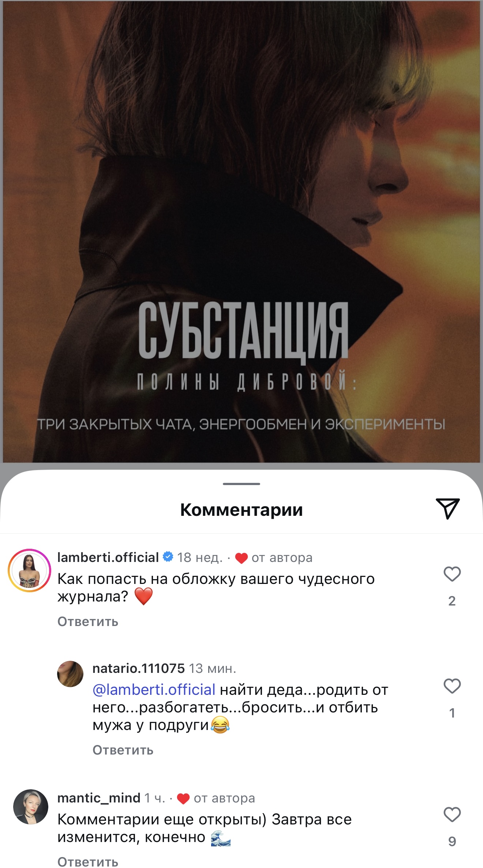
Task: View the 9 likes count on mantic_mind's comment
Action: (452, 841)
